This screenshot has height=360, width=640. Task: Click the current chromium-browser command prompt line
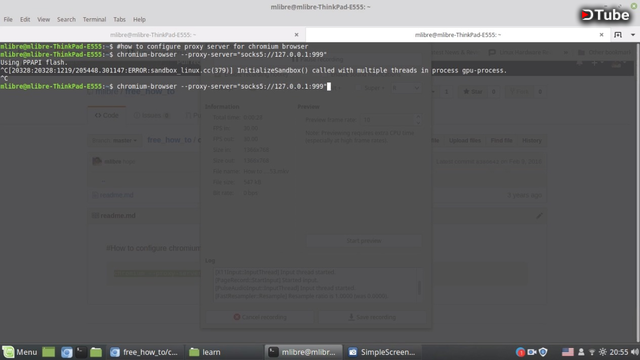(165, 86)
